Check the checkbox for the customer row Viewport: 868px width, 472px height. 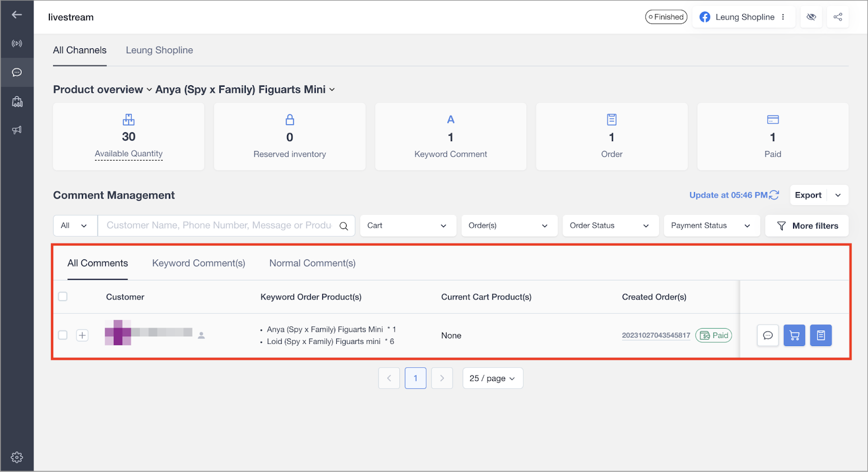click(63, 335)
